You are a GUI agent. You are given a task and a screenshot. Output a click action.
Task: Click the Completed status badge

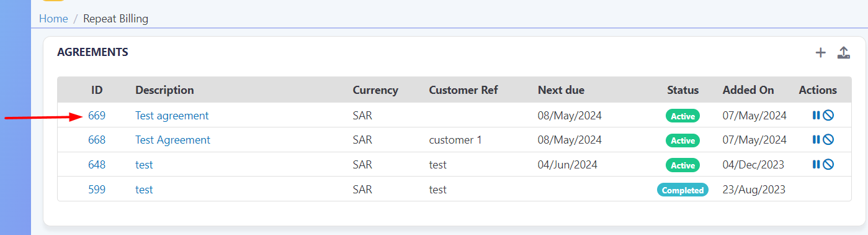tap(682, 190)
